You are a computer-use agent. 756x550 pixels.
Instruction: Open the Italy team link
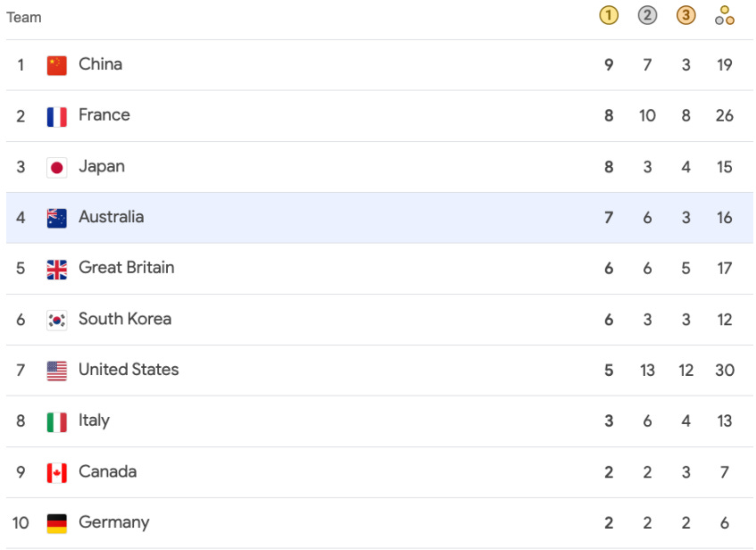94,421
